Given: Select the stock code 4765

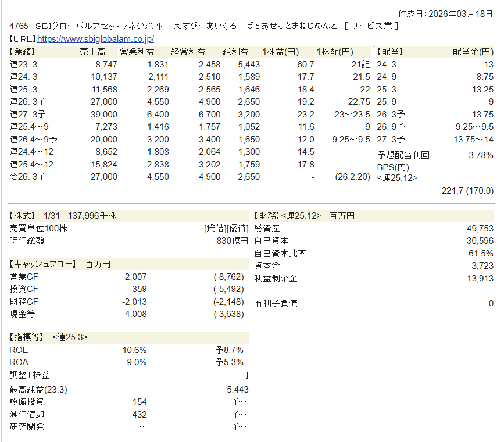Looking at the screenshot, I should [19, 26].
